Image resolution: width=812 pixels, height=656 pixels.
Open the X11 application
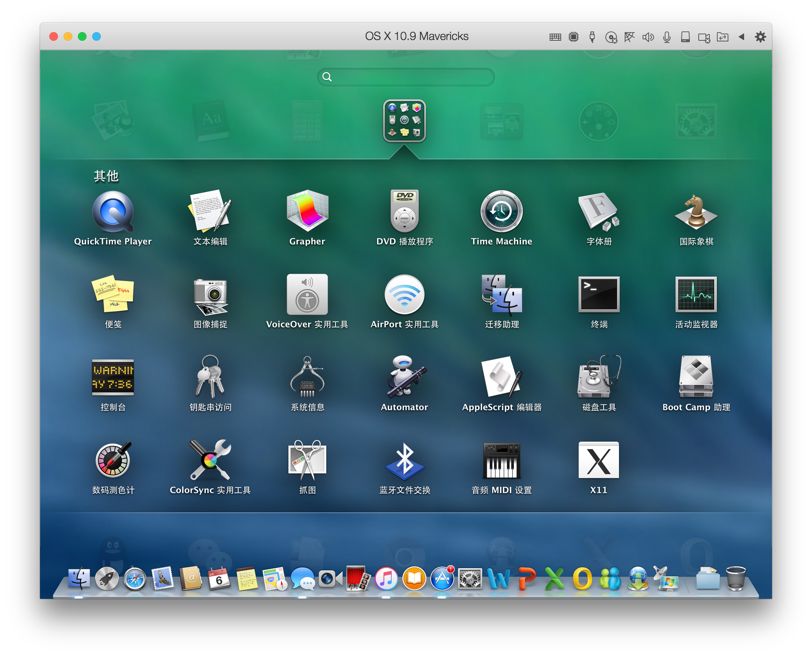[x=599, y=460]
